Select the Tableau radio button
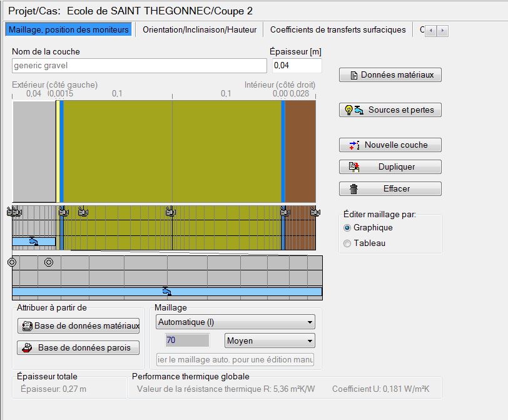The width and height of the screenshot is (508, 420). (x=347, y=243)
